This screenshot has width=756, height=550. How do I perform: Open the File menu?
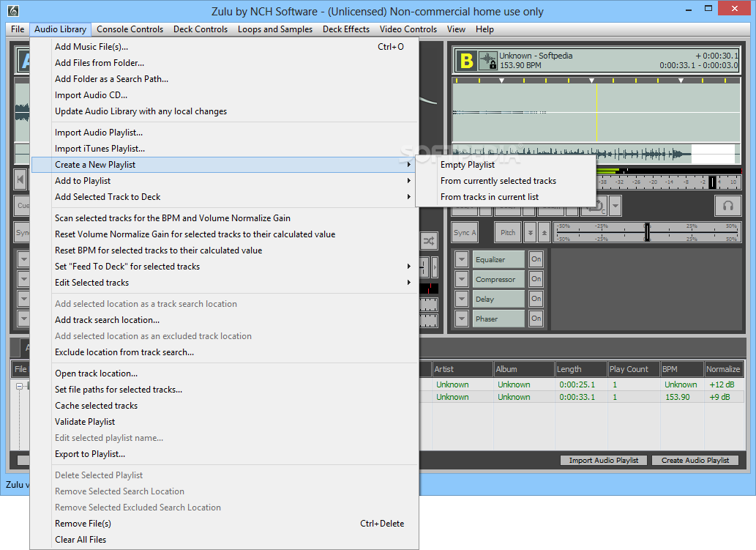coord(18,29)
